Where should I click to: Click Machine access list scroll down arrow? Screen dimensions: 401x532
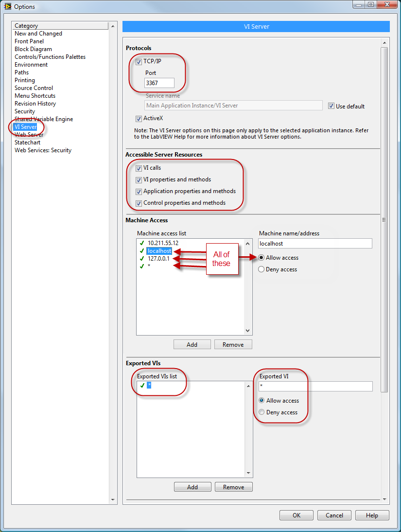pyautogui.click(x=248, y=331)
